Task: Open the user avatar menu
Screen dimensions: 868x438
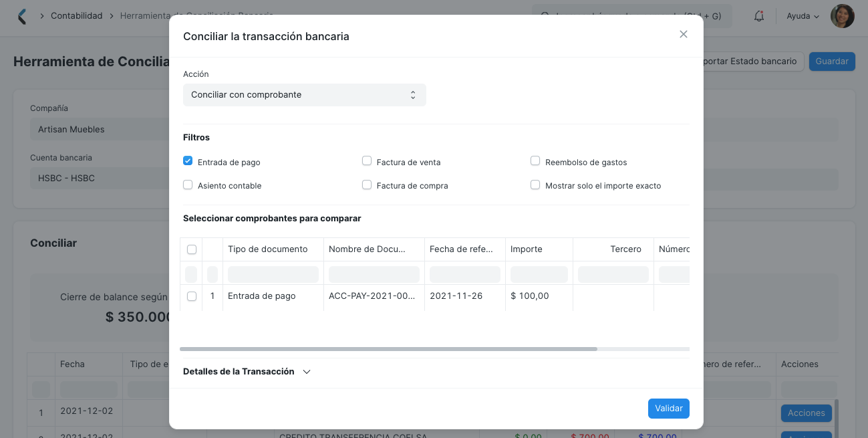Action: coord(842,16)
